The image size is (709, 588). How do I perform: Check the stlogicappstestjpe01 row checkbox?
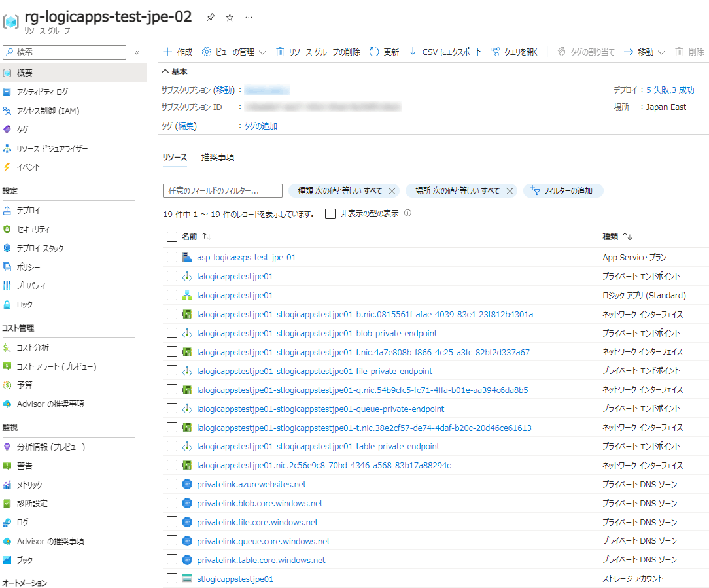tap(172, 578)
